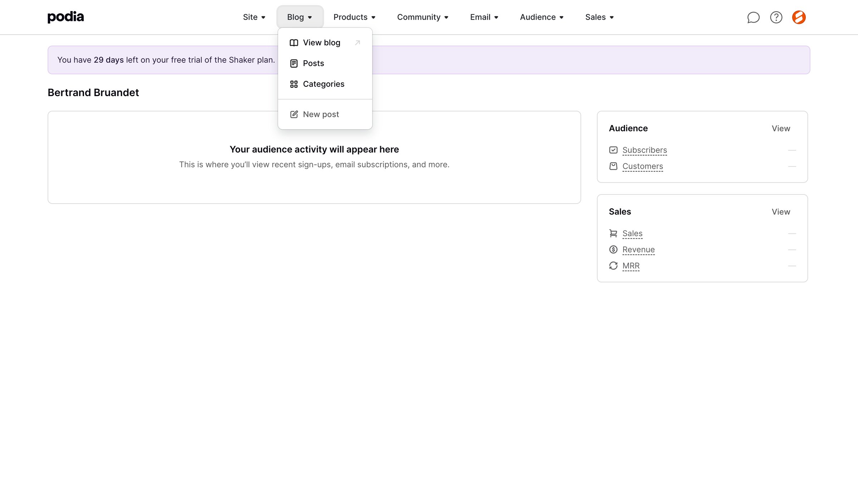
Task: Open the Revenue link
Action: pyautogui.click(x=638, y=249)
